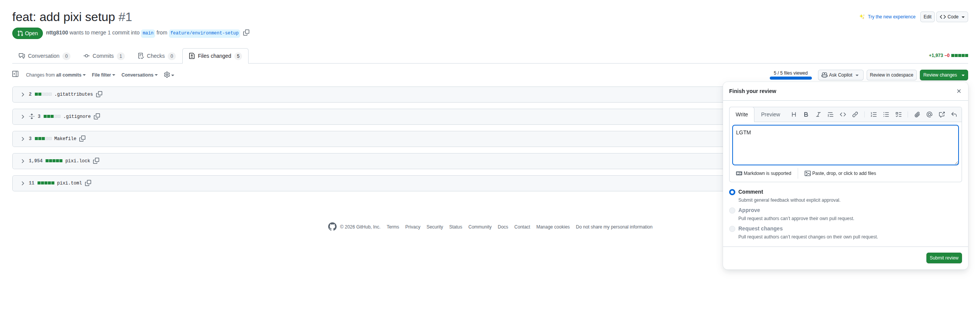Switch to the Commits tab

point(103,56)
